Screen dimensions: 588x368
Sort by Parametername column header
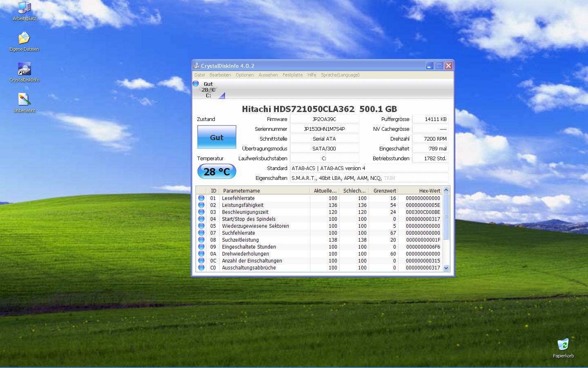265,191
